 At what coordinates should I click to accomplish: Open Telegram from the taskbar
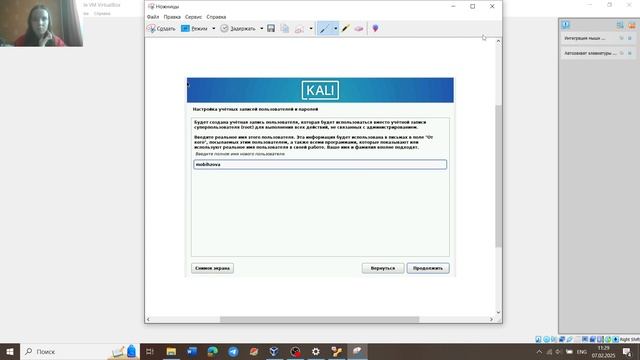[233, 351]
